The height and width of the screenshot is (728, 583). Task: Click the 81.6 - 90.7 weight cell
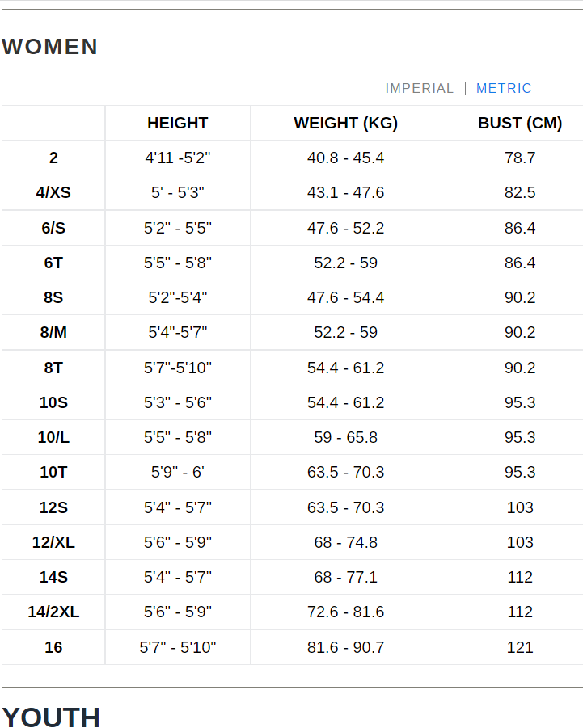[x=345, y=647]
